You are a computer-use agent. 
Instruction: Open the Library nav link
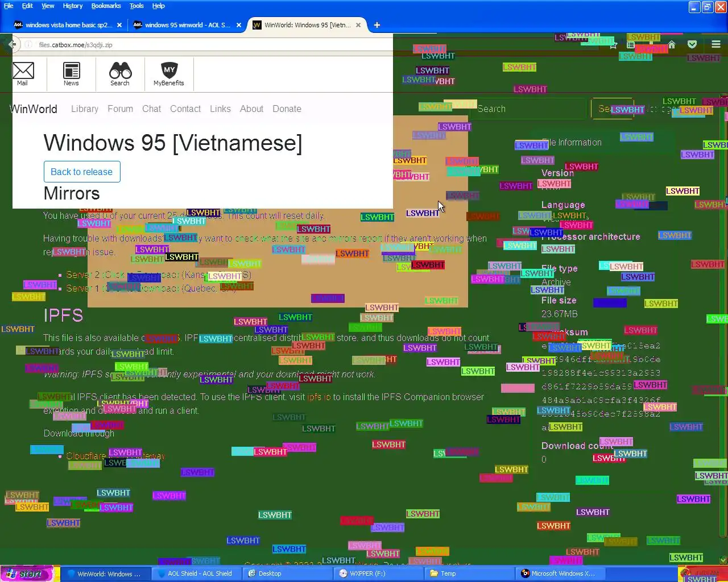pos(85,109)
